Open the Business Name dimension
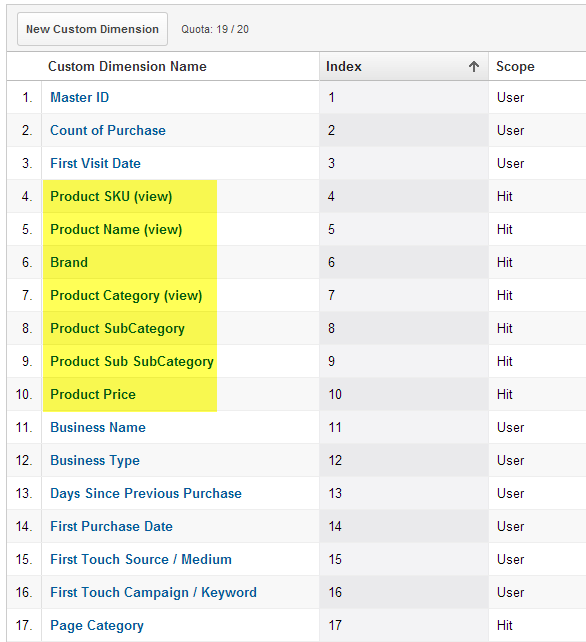The image size is (586, 642). point(98,427)
